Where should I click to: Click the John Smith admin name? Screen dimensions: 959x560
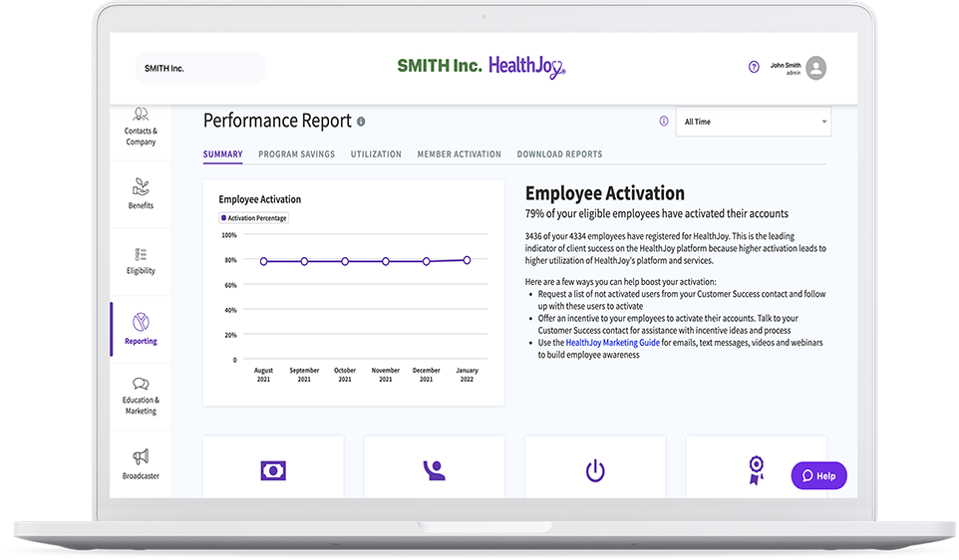786,68
